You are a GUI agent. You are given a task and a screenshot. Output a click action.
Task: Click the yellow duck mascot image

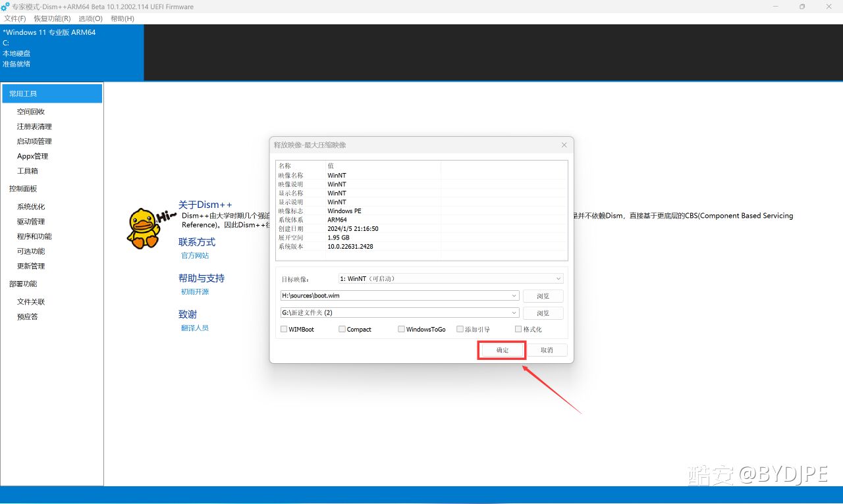click(x=144, y=228)
